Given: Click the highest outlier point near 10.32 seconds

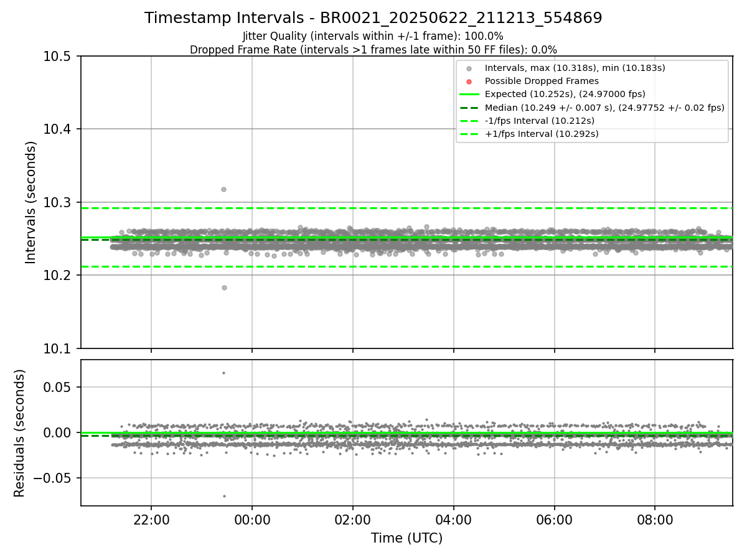Looking at the screenshot, I should point(223,189).
